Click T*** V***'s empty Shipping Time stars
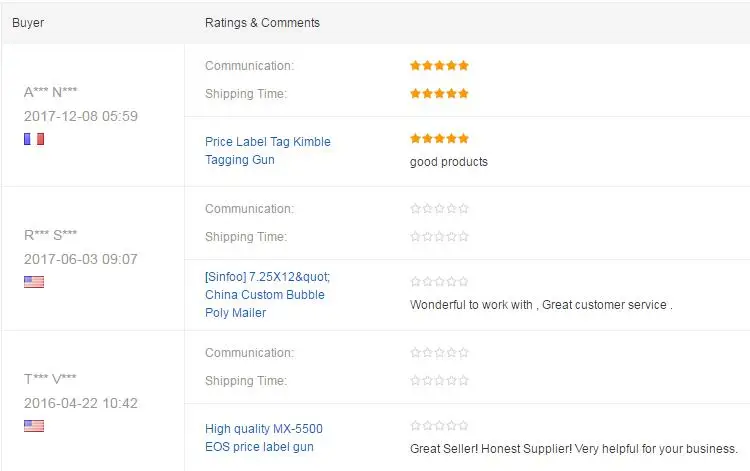Viewport: 750px width, 471px height. point(439,381)
